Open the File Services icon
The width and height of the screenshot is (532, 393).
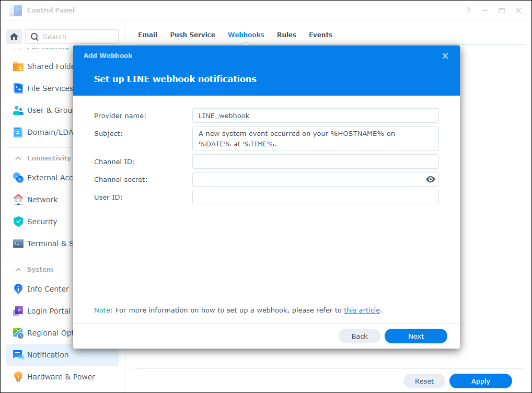click(x=18, y=88)
